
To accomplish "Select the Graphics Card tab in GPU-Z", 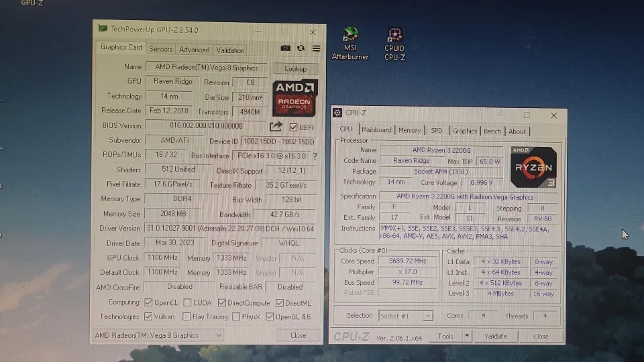I will click(121, 47).
